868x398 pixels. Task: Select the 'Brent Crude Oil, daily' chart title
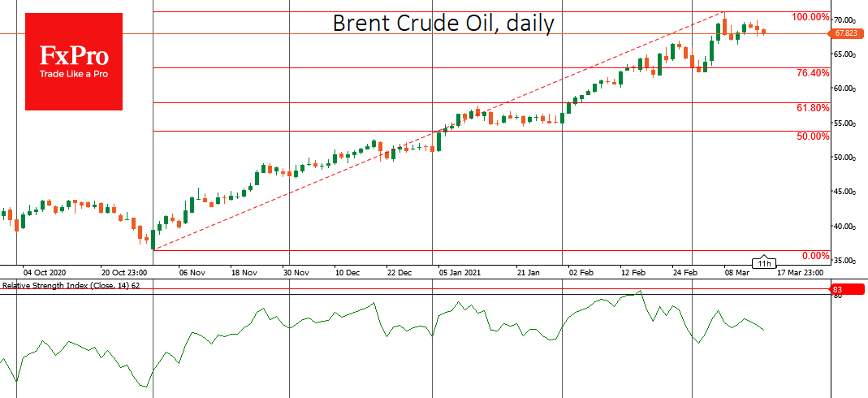(x=443, y=24)
